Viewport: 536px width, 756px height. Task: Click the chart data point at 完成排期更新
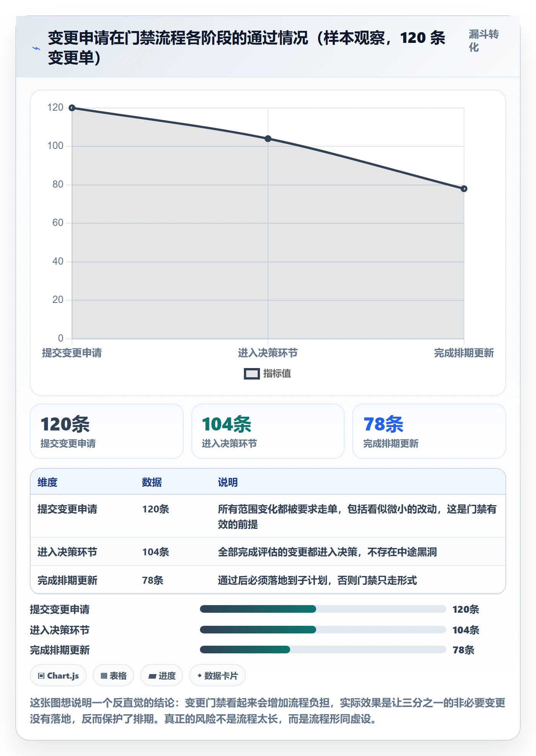click(x=464, y=189)
